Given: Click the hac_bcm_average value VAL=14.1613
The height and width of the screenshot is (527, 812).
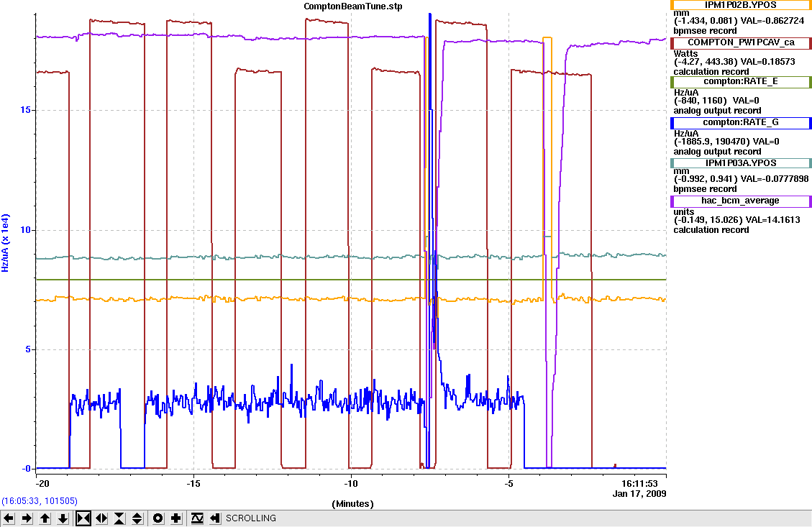Looking at the screenshot, I should point(770,220).
